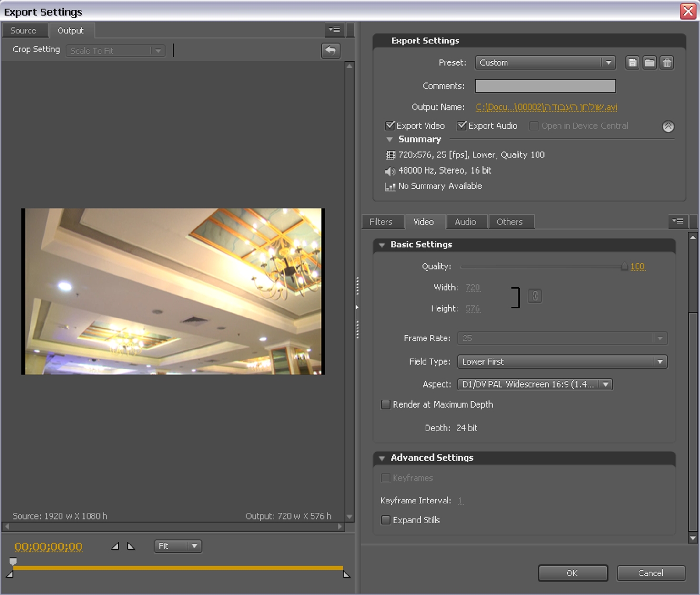Uncheck the Export Audio checkbox

click(461, 125)
